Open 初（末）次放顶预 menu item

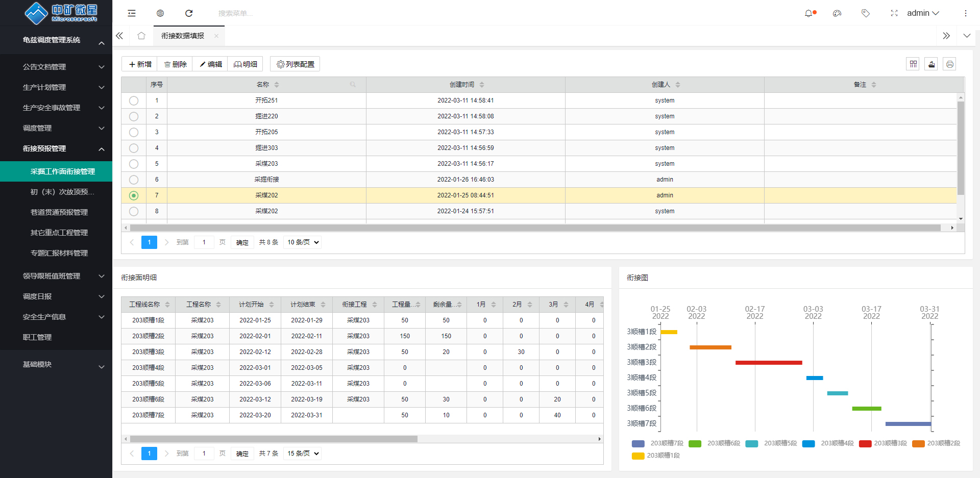[56, 192]
